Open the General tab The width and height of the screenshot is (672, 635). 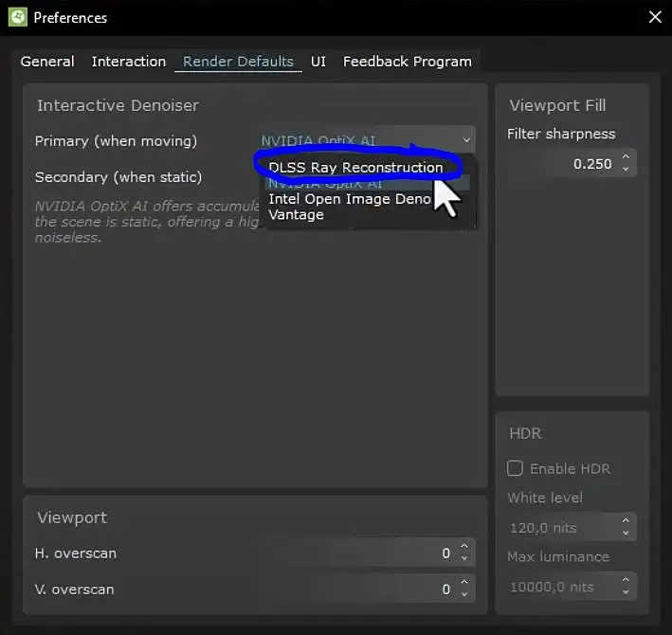[x=47, y=62]
